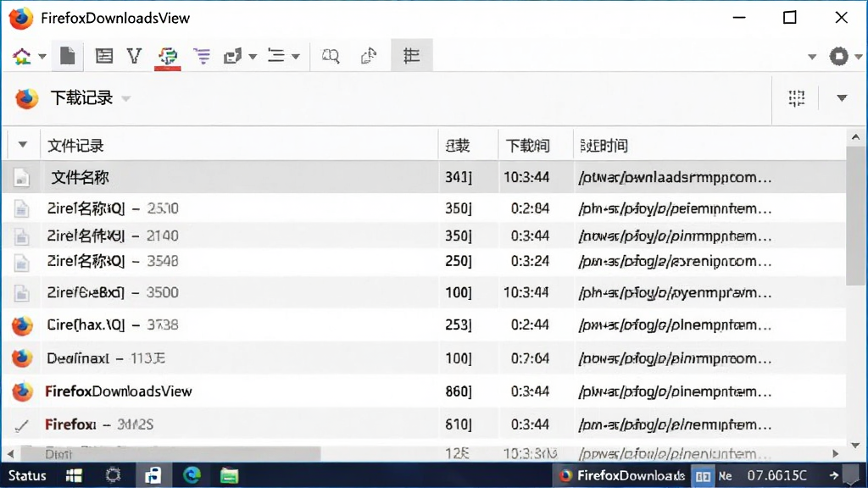The image size is (868, 488).
Task: Expand the export icon dropdown arrow
Action: tap(253, 57)
